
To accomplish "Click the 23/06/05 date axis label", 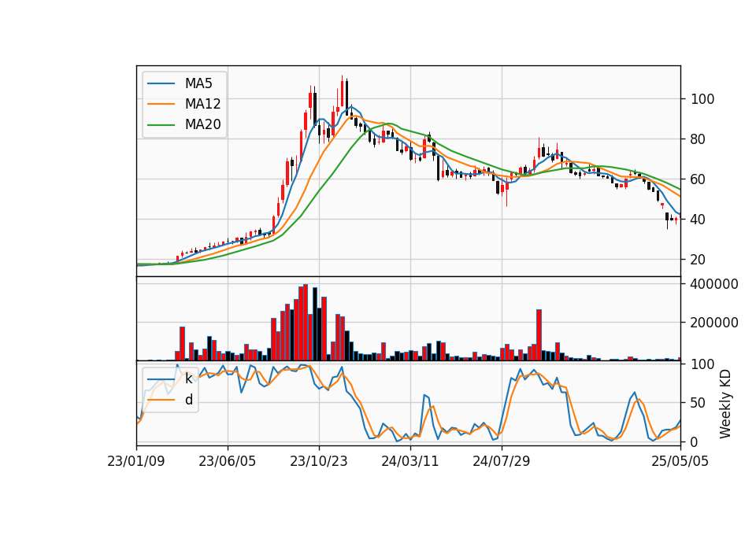I will (227, 461).
